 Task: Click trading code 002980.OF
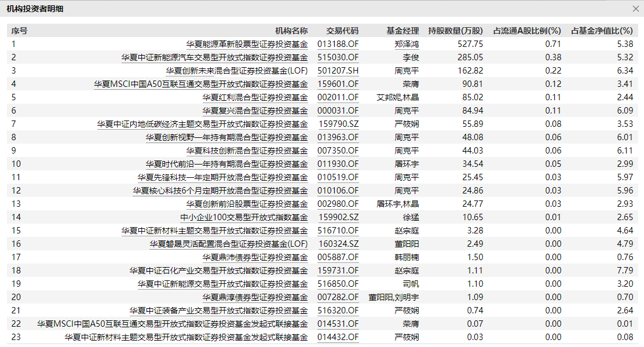338,204
